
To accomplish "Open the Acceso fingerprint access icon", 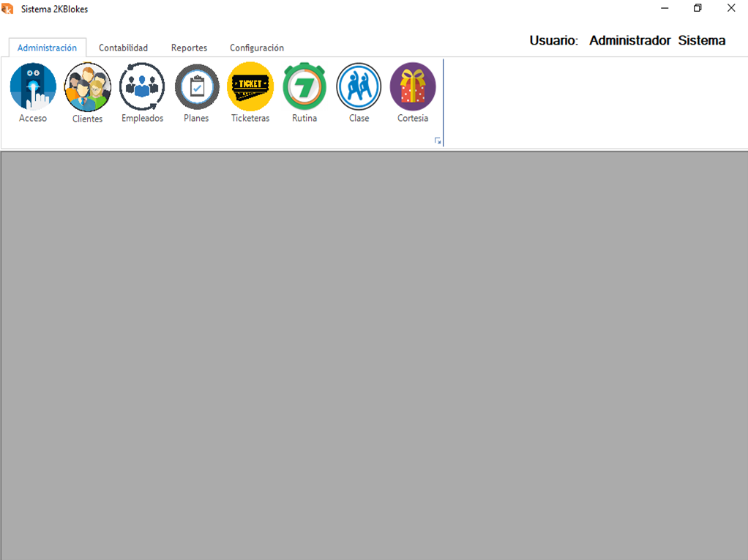I will point(33,87).
